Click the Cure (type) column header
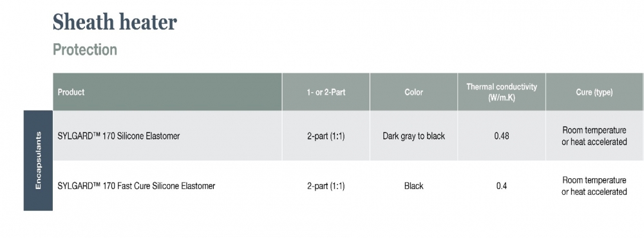The width and height of the screenshot is (644, 238). (594, 92)
